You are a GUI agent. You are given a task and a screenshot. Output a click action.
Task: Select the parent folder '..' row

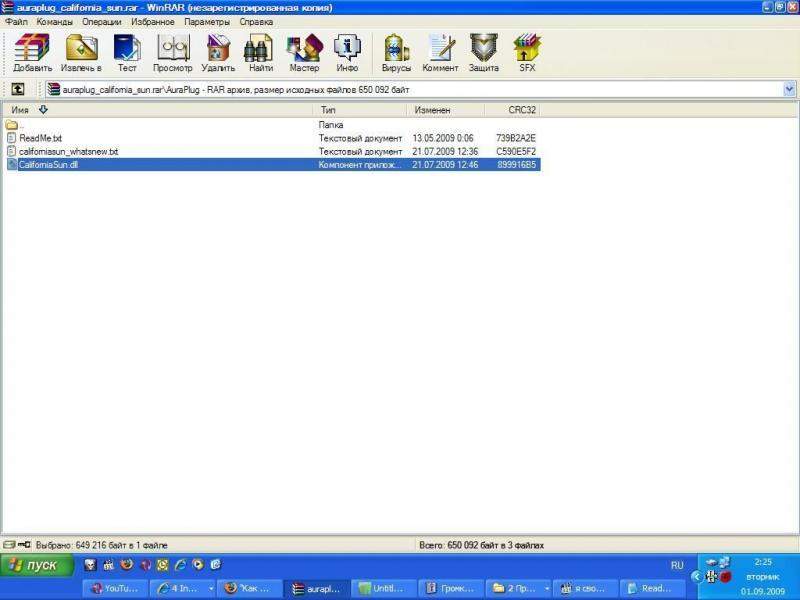pos(272,125)
